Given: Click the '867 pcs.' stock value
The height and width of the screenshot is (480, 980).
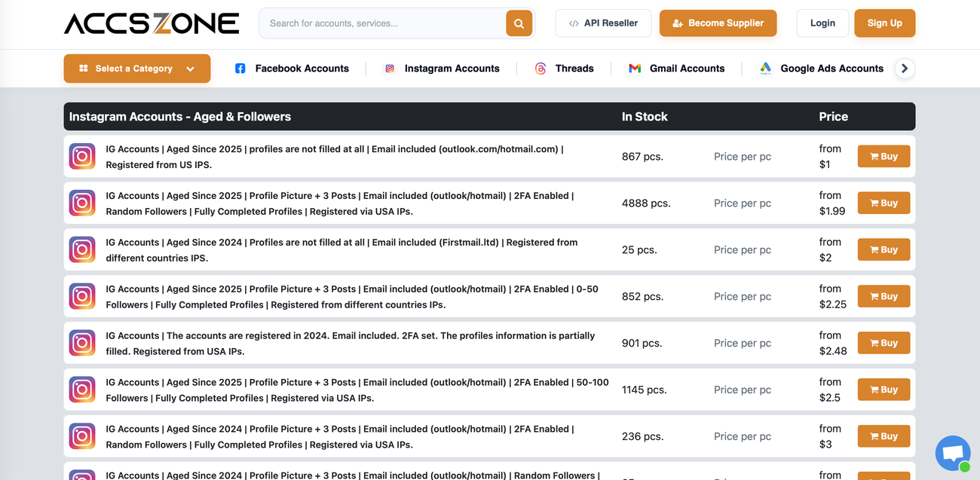Looking at the screenshot, I should point(642,157).
